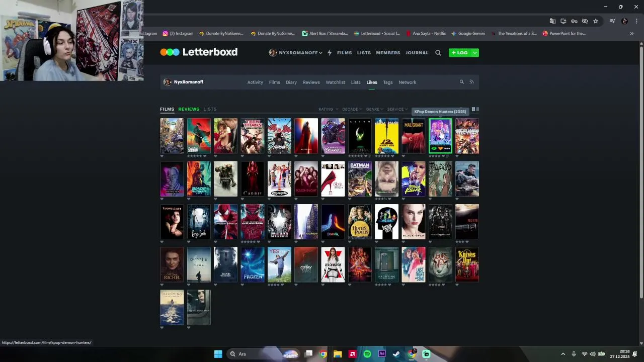Open the password key icon in address bar
644x362 pixels.
(x=574, y=21)
